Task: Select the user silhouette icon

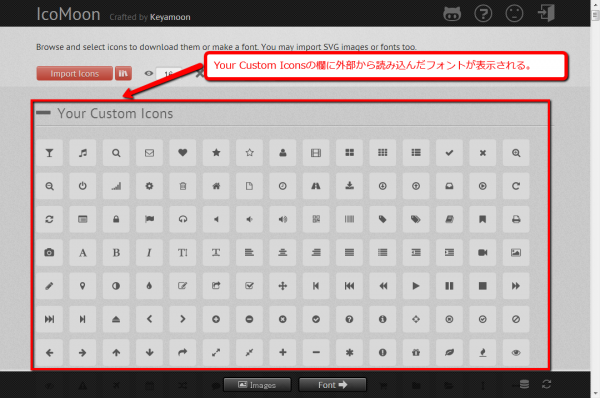Action: [x=283, y=153]
